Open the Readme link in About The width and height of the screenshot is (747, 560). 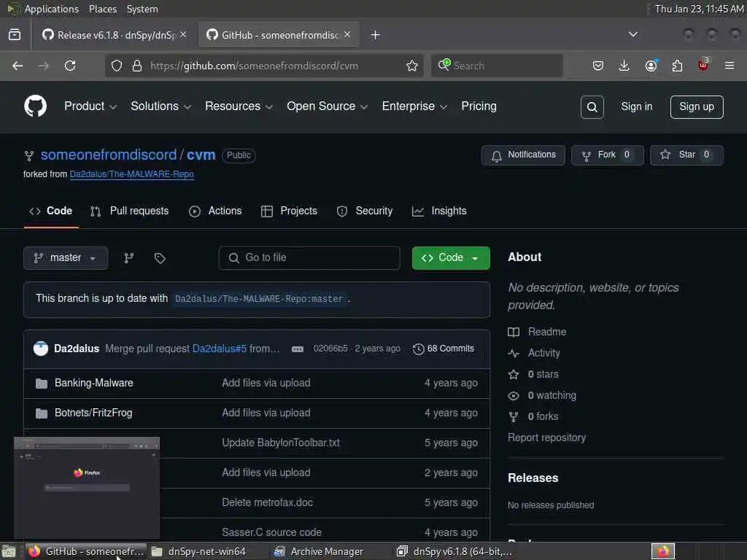coord(547,332)
